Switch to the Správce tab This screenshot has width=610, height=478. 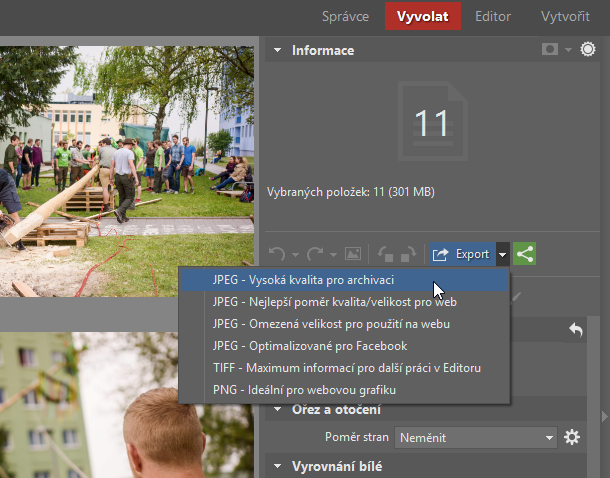click(345, 16)
